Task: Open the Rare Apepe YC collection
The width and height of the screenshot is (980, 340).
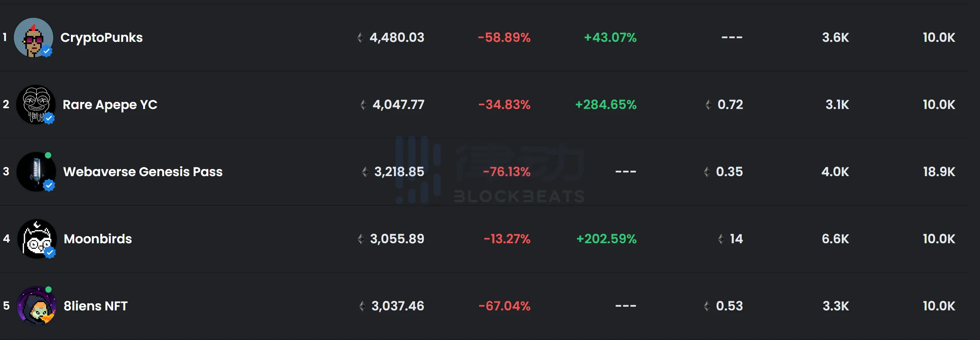Action: tap(110, 105)
